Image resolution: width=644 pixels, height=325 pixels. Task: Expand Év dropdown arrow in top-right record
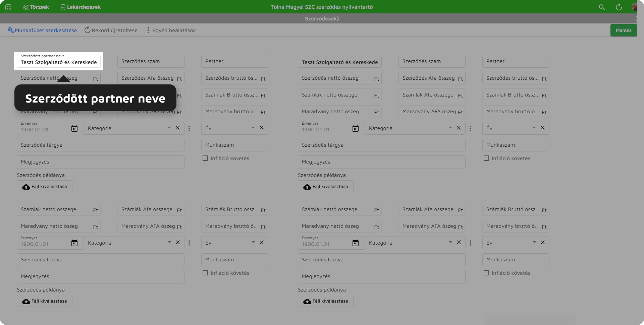[x=534, y=128]
